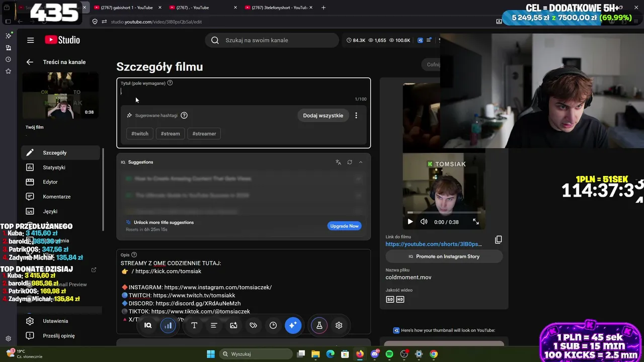This screenshot has width=644, height=362.
Task: Open the Szczegóły section
Action: [61, 153]
